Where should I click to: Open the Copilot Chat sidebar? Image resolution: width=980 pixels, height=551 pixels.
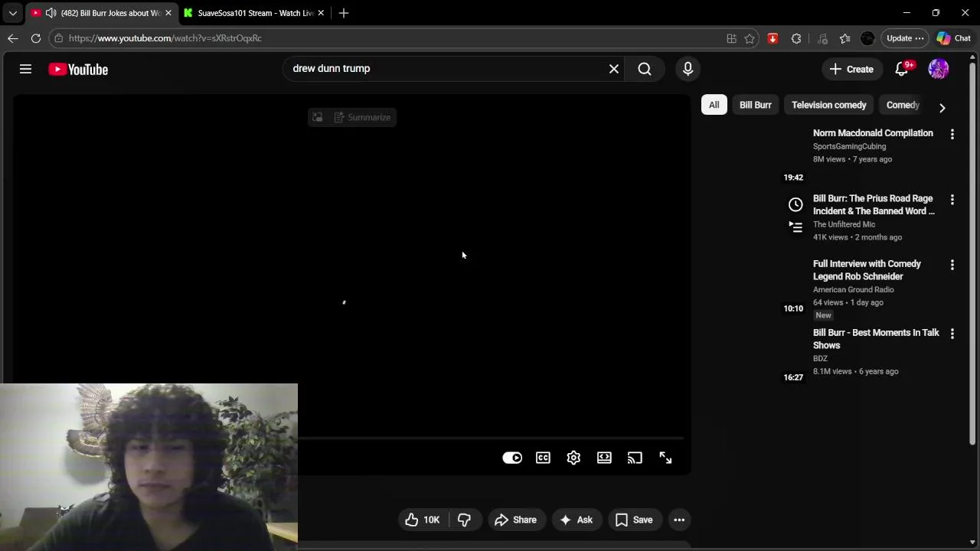point(954,38)
